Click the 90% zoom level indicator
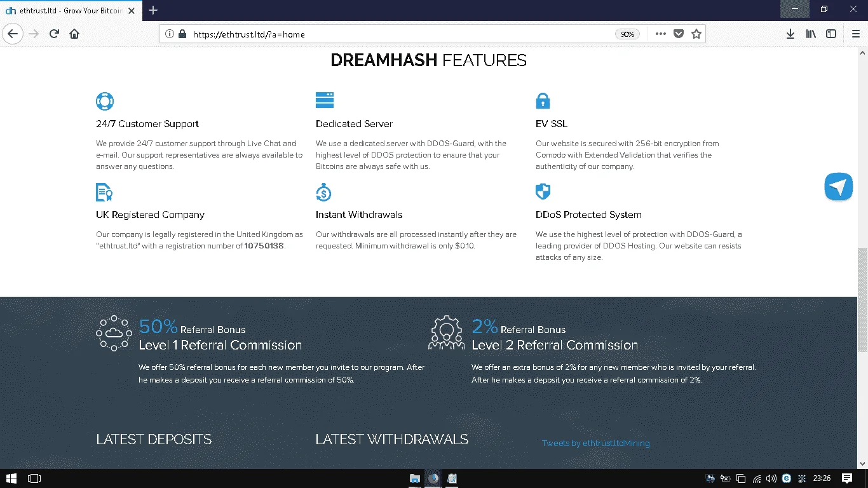This screenshot has height=488, width=868. point(627,34)
